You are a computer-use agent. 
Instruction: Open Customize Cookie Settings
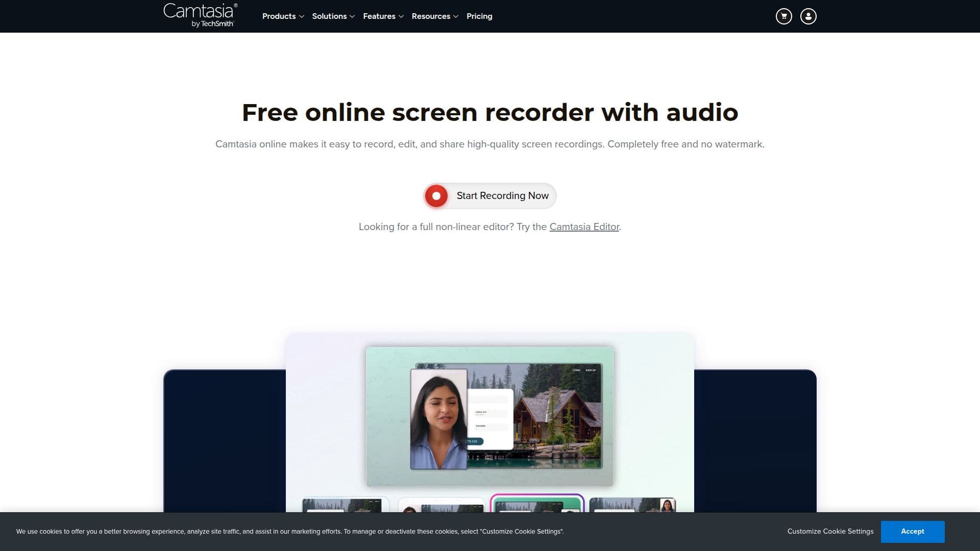coord(830,532)
